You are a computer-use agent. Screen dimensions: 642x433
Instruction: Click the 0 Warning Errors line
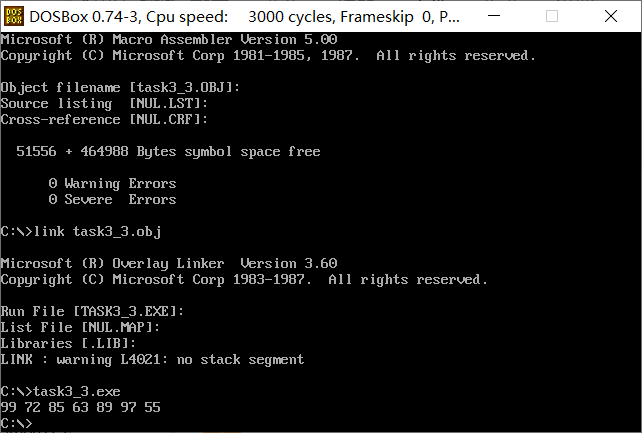112,184
